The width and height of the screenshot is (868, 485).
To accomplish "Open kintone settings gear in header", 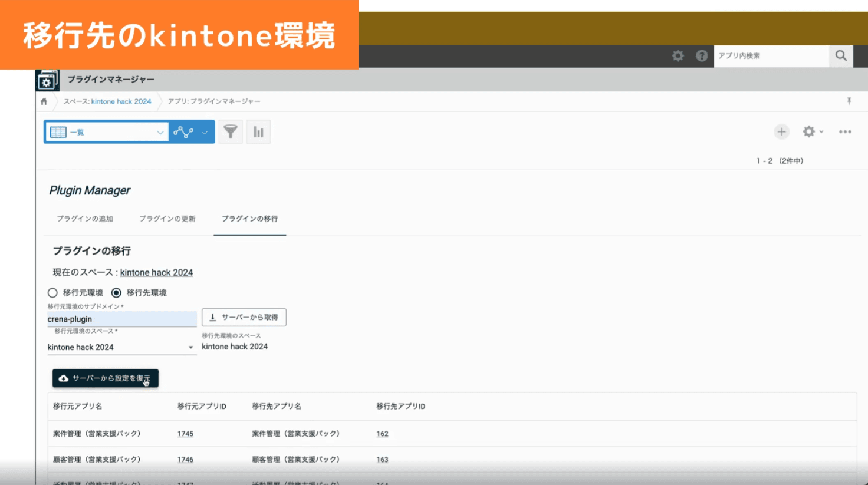I will [678, 55].
